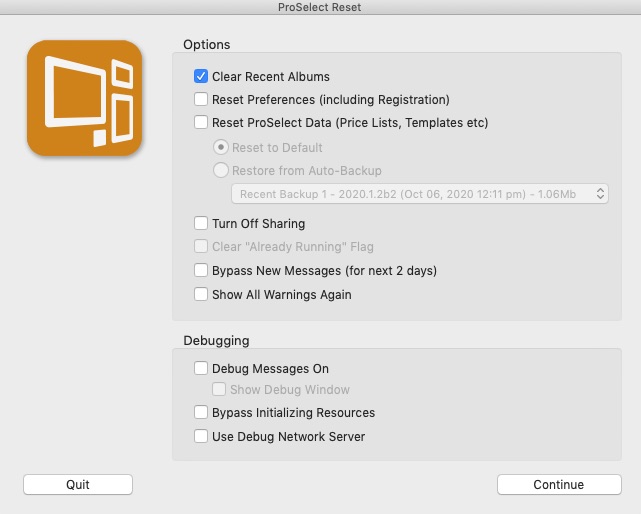
Task: Enable Bypass Initializing Resources
Action: pyautogui.click(x=201, y=413)
